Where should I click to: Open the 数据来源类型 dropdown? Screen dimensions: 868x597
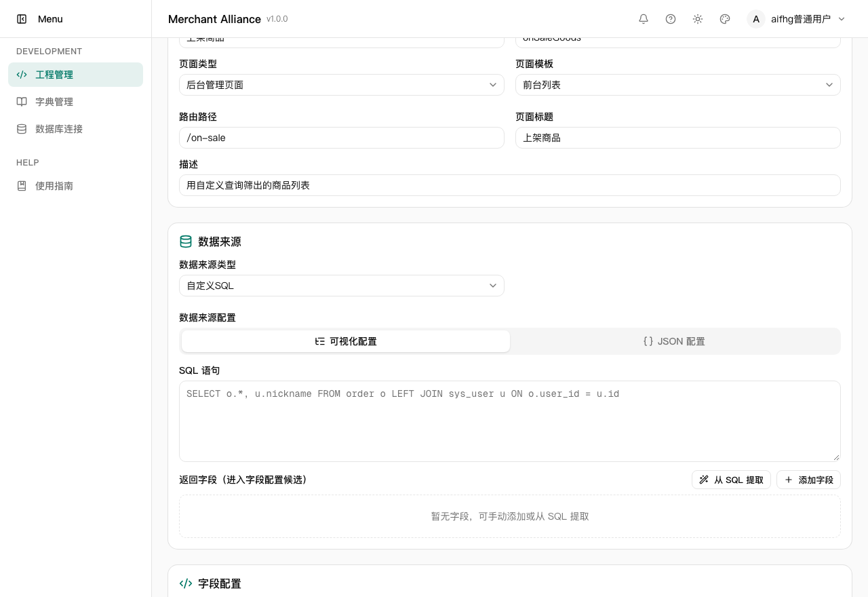(342, 286)
